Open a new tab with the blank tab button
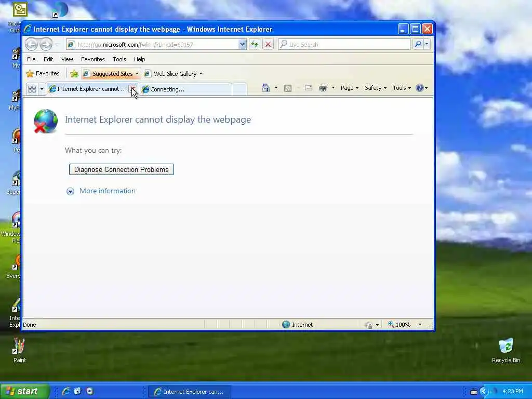Image resolution: width=532 pixels, height=399 pixels. coord(240,89)
